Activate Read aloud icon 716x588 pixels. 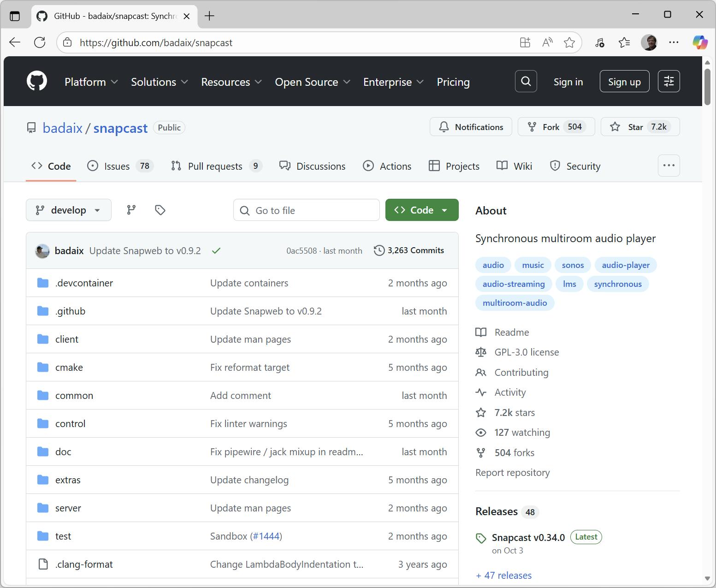[547, 42]
